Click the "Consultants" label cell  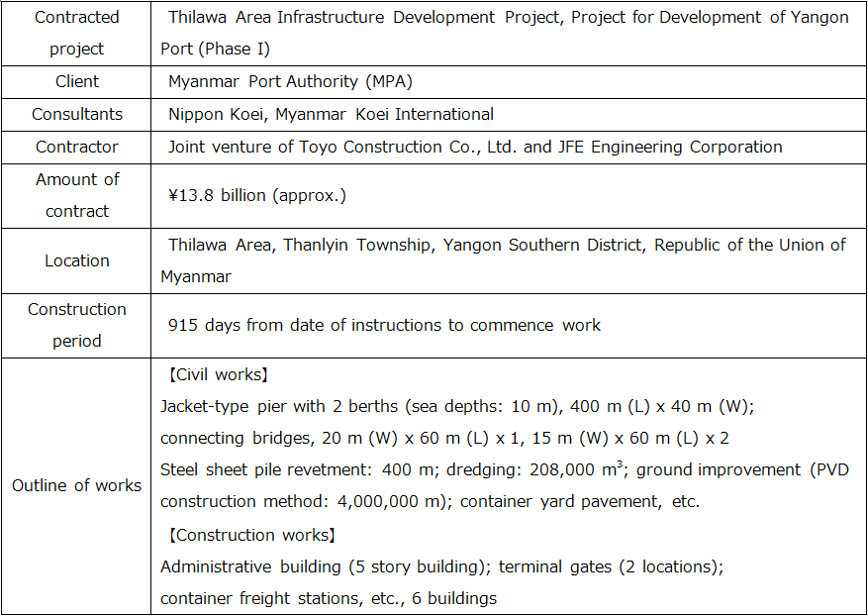77,114
